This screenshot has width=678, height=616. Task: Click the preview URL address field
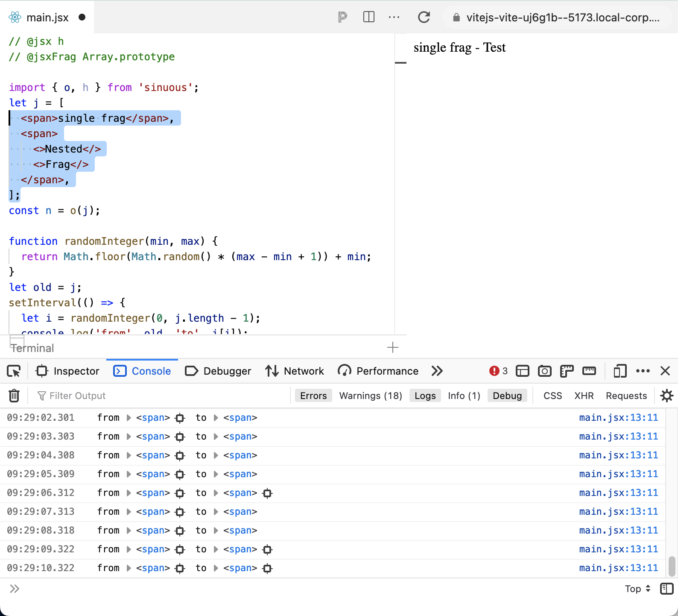(x=558, y=18)
